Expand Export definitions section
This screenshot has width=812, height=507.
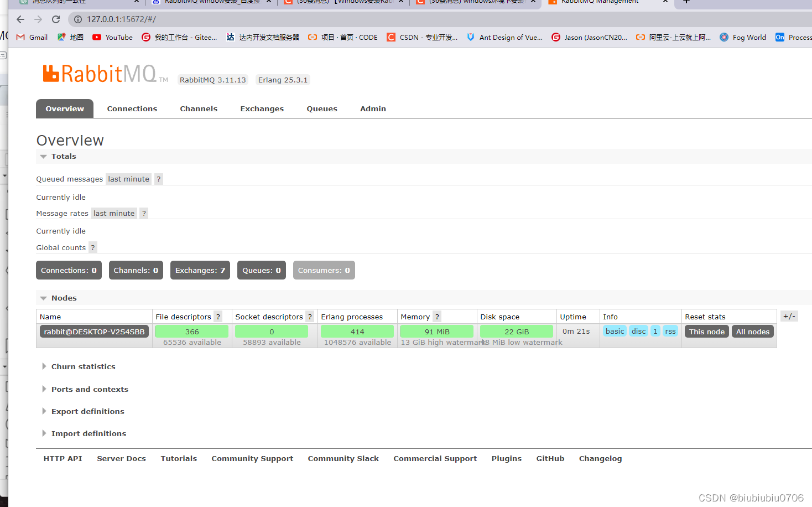click(x=83, y=412)
